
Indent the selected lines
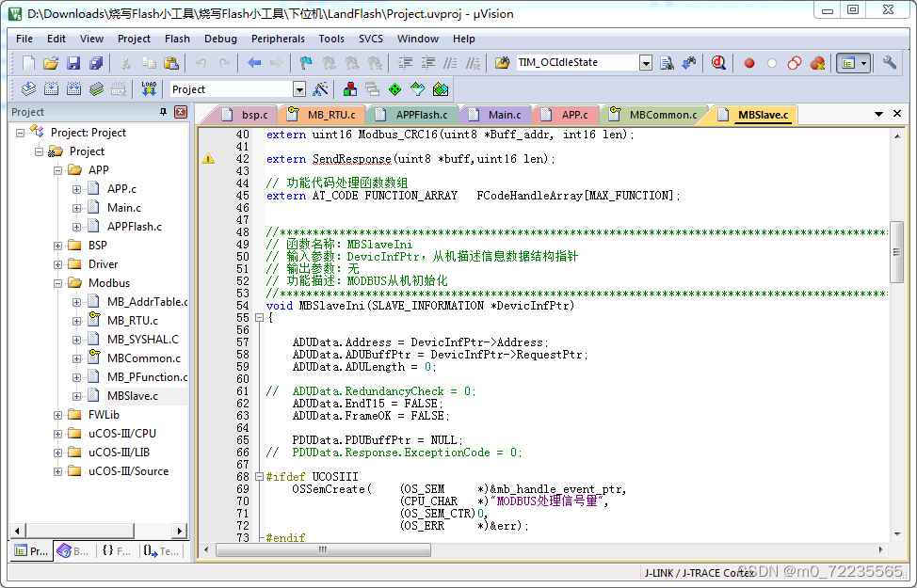[405, 62]
